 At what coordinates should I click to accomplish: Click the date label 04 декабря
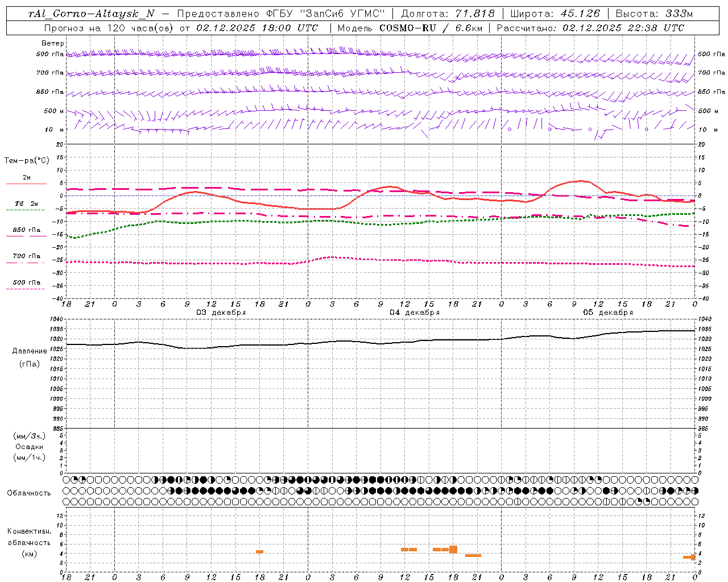tap(415, 313)
